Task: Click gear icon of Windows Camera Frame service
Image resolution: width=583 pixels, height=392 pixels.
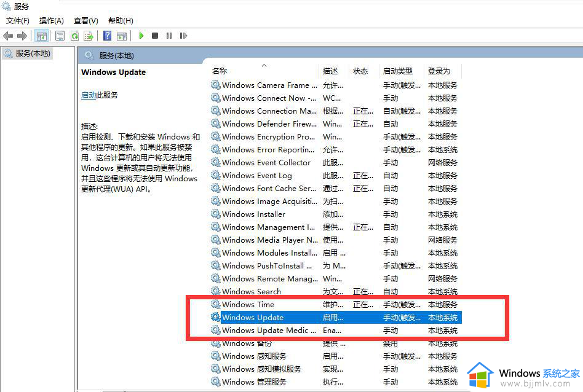Action: point(216,85)
